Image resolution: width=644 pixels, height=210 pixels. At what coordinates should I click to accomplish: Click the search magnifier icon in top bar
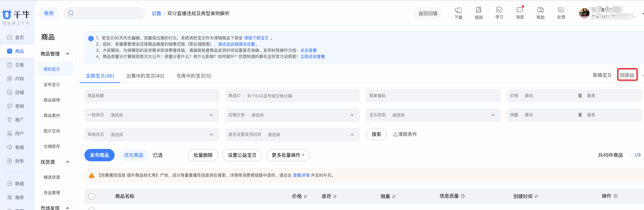click(x=71, y=13)
